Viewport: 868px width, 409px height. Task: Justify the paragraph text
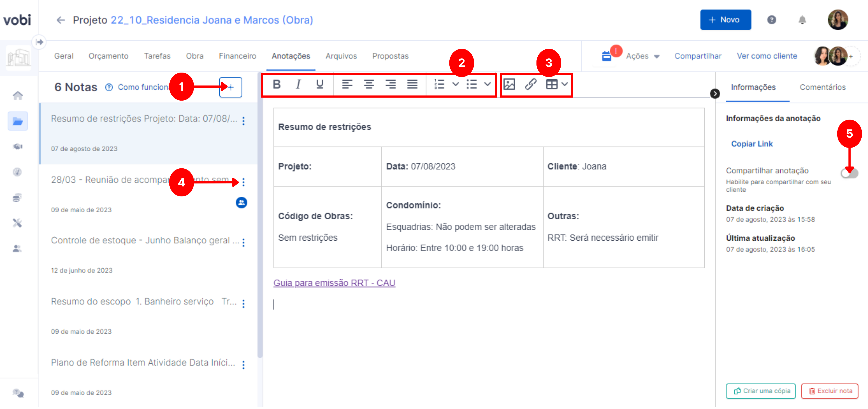point(412,85)
